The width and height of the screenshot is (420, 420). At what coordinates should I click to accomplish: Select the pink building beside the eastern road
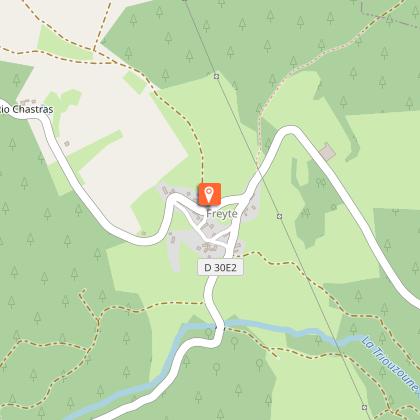327,152
